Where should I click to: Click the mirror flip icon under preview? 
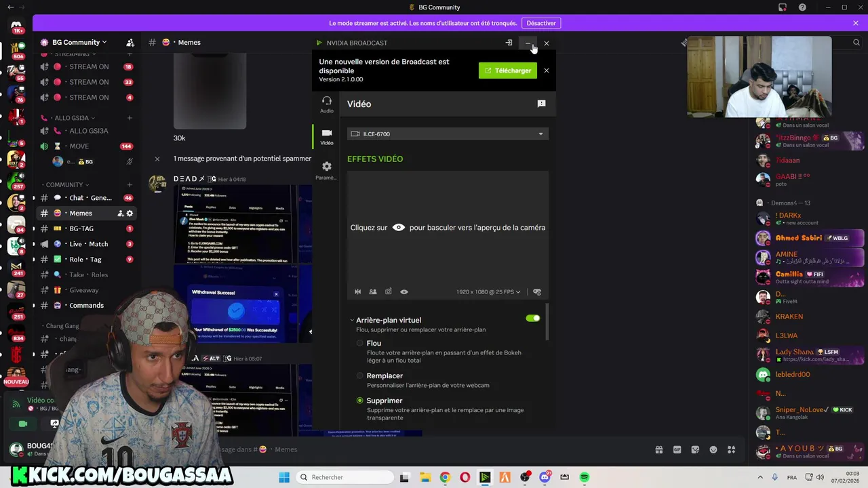click(x=358, y=291)
